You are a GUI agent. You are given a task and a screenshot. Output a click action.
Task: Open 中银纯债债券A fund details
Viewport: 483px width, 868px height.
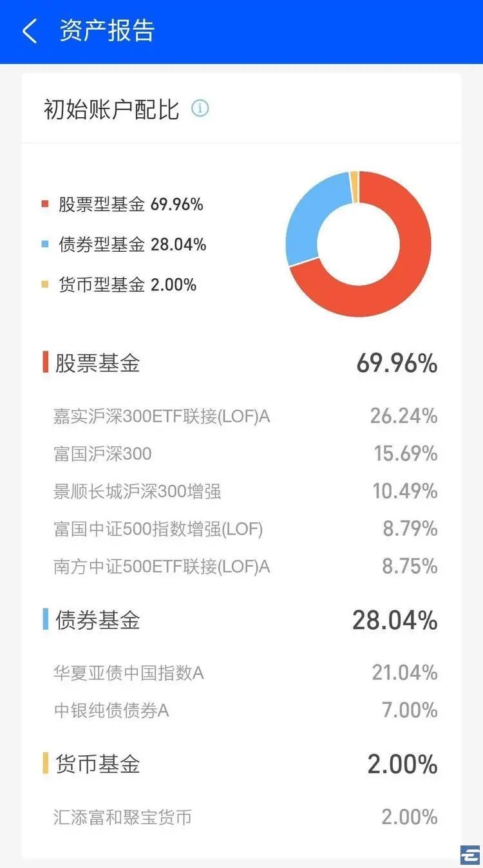tap(111, 710)
